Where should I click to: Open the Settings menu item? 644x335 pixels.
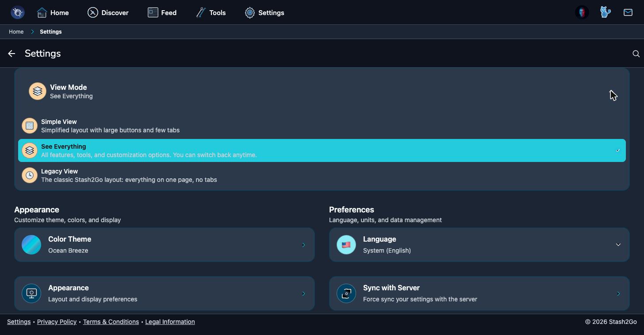click(264, 12)
